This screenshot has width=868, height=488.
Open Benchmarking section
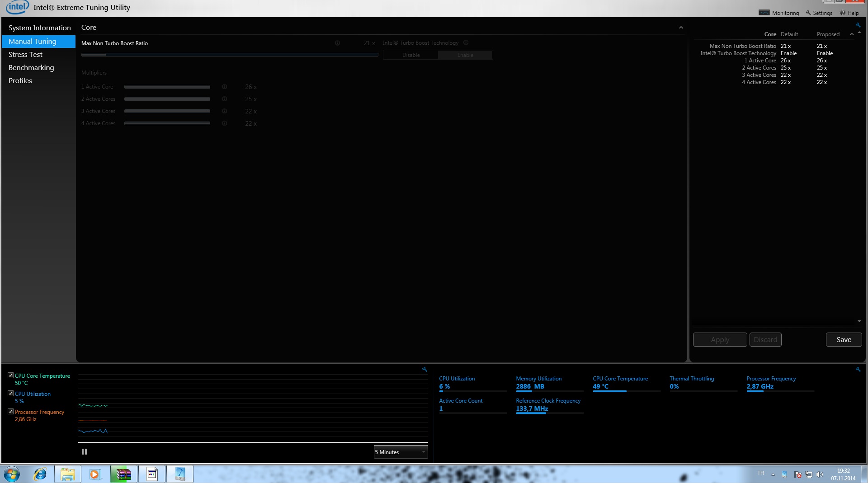(x=39, y=68)
